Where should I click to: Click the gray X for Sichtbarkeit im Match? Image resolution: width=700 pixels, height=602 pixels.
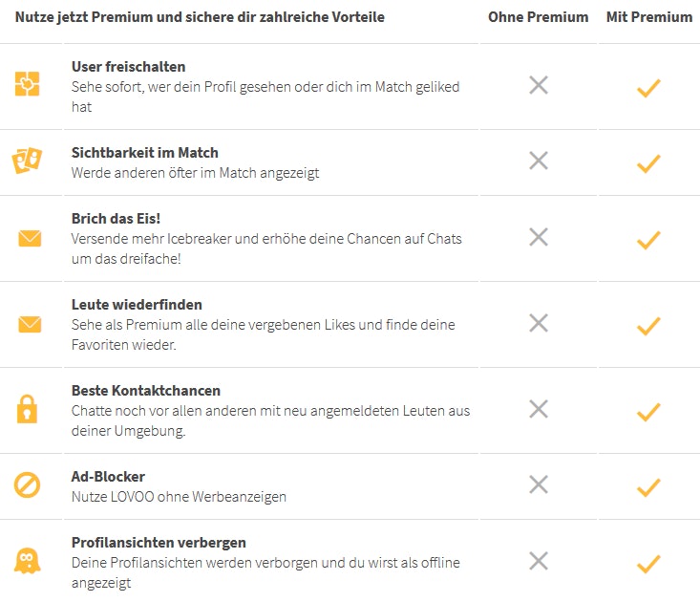click(539, 161)
